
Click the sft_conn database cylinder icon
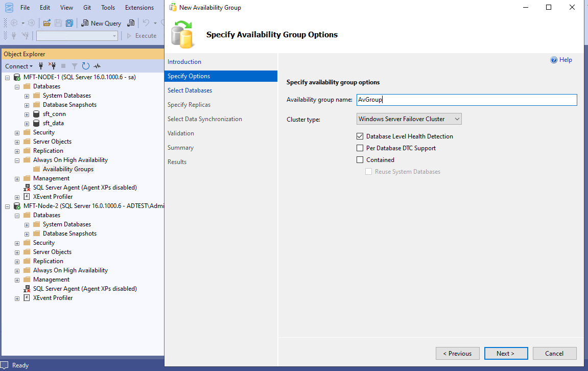(36, 114)
